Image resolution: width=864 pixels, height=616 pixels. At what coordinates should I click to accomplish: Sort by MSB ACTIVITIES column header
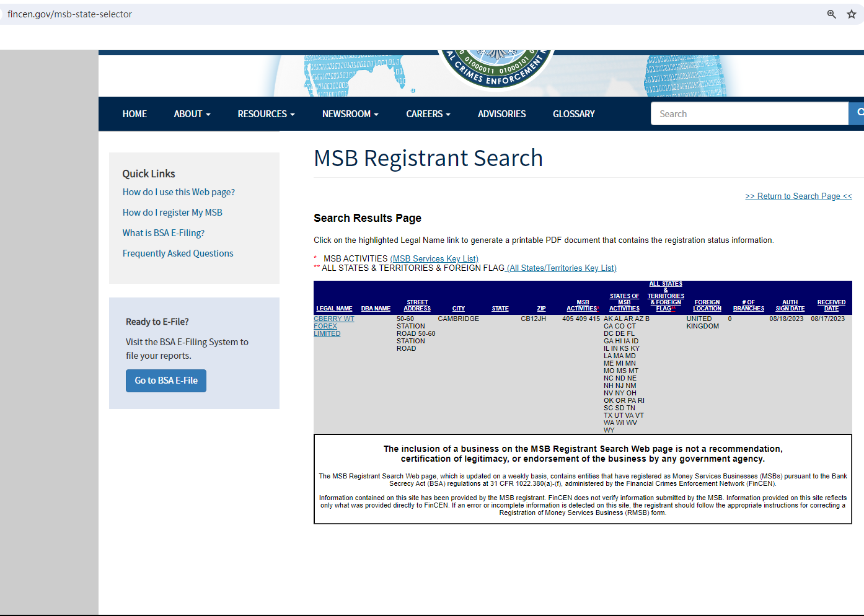tap(583, 306)
